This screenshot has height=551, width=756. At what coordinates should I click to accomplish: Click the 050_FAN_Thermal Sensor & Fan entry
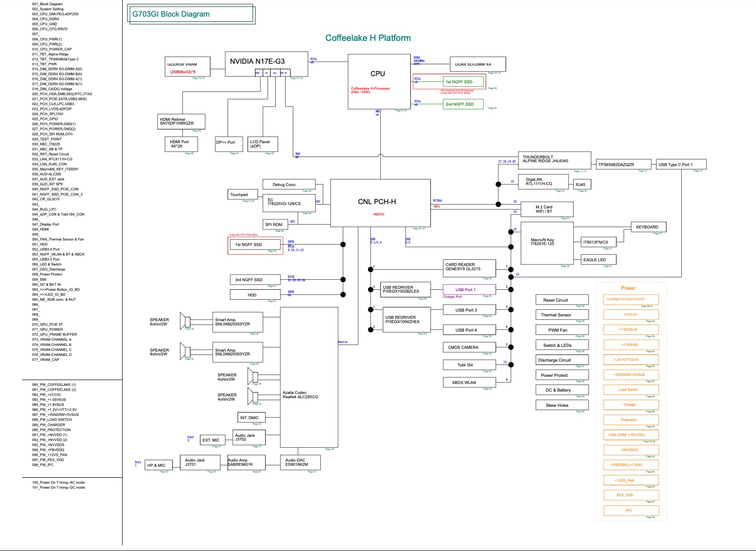click(58, 239)
